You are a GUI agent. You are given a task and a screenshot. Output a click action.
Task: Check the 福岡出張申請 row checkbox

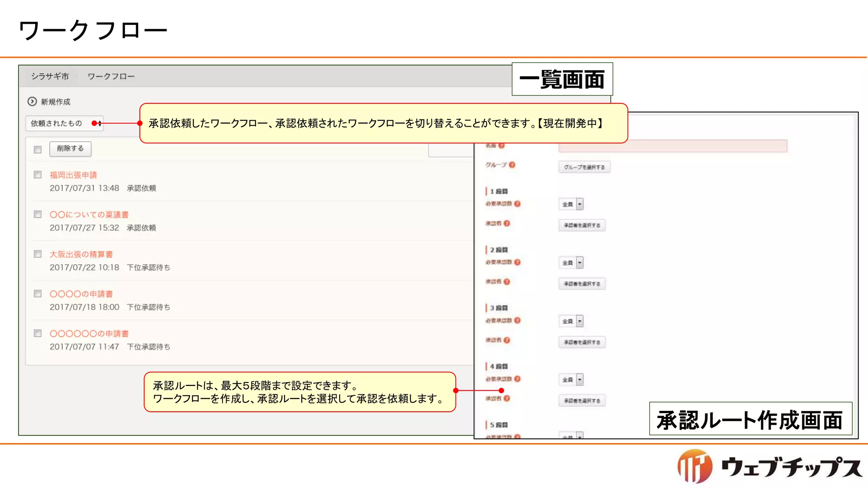point(38,175)
